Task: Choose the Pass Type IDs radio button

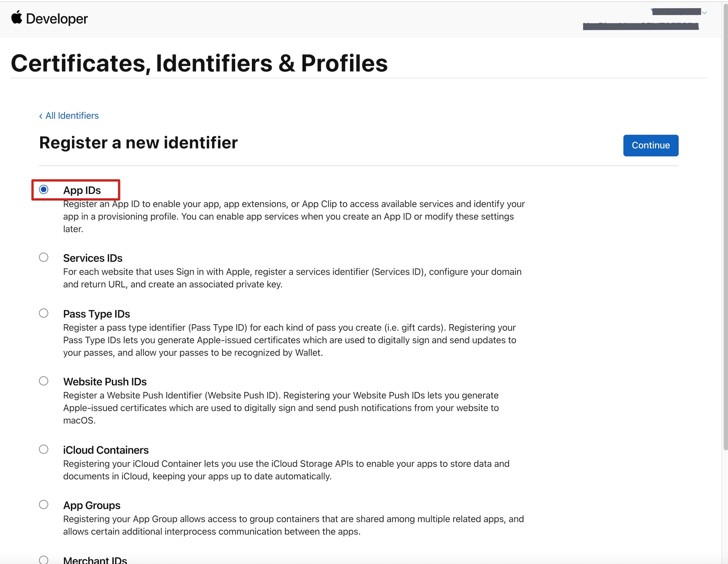Action: 43,313
